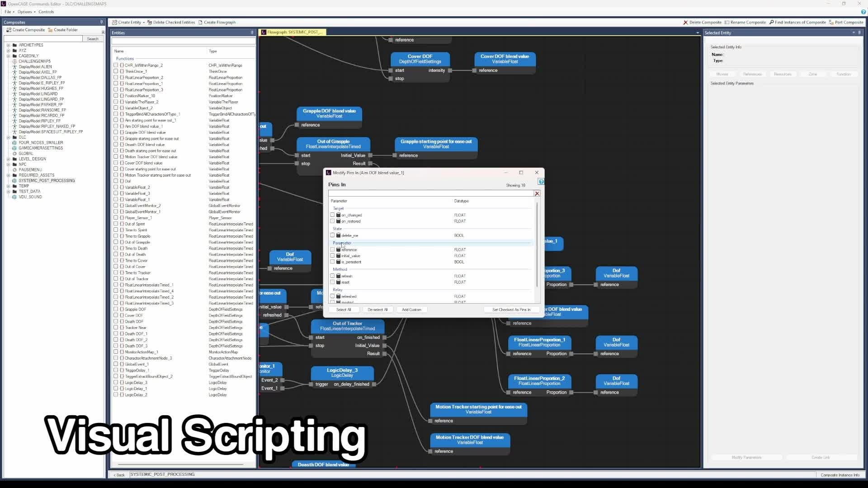Click the Create Flowgraph icon
This screenshot has height=488, width=868.
(x=200, y=22)
